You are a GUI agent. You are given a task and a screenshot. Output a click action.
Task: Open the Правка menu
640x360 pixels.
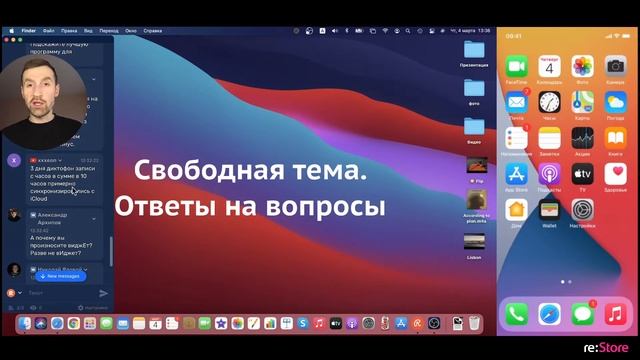pos(69,31)
